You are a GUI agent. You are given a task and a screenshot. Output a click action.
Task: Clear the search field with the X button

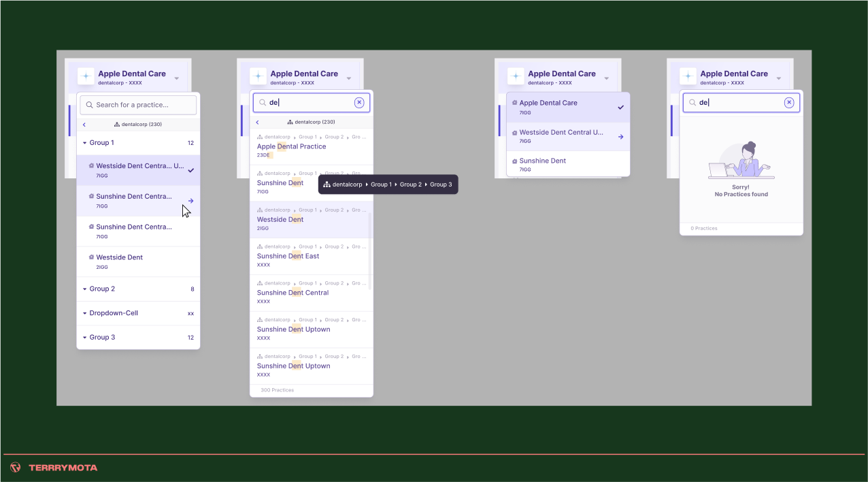tap(359, 102)
